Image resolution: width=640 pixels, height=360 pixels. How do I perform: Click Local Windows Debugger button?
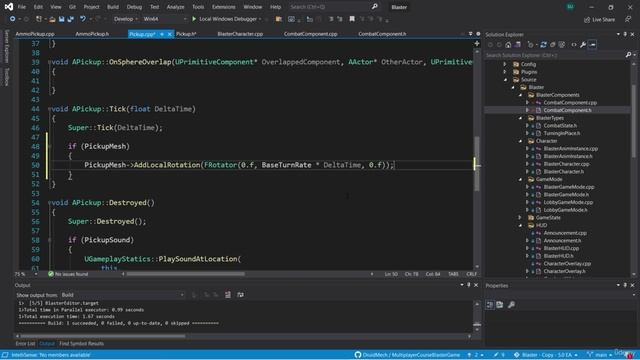point(227,19)
